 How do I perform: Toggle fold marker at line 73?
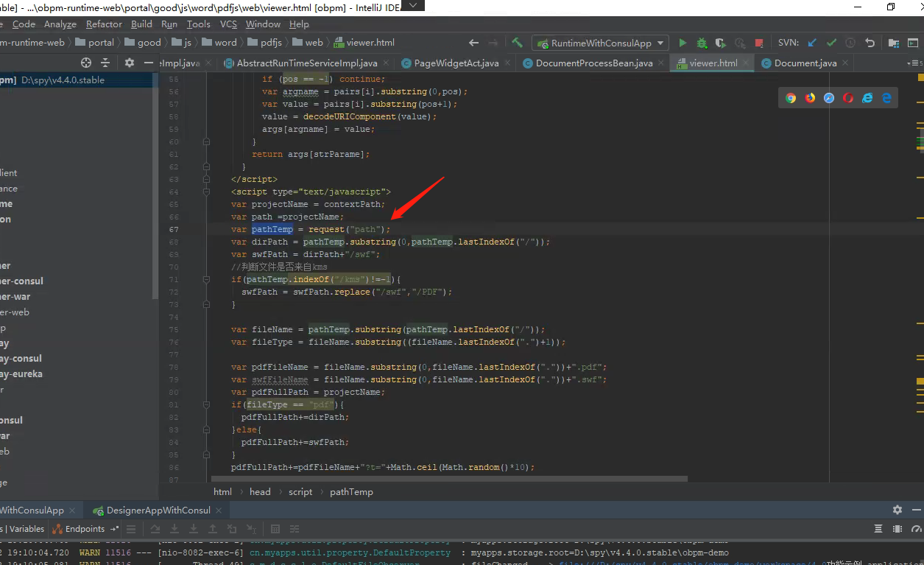click(207, 304)
